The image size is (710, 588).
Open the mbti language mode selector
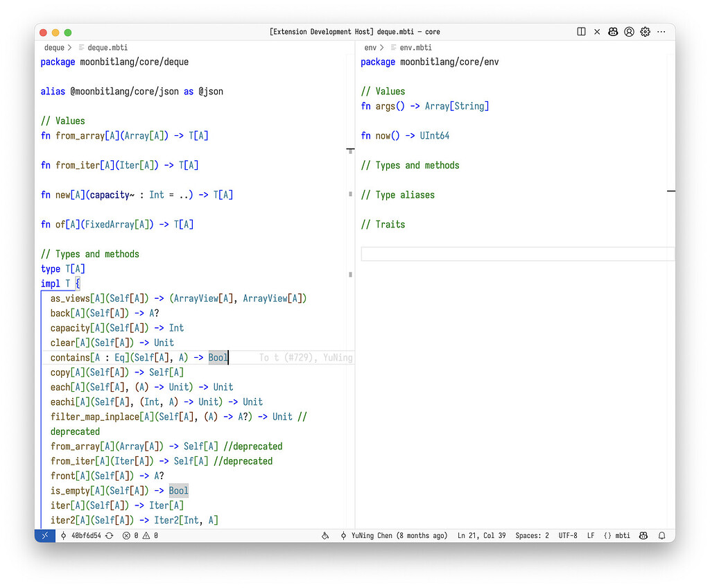coord(617,536)
